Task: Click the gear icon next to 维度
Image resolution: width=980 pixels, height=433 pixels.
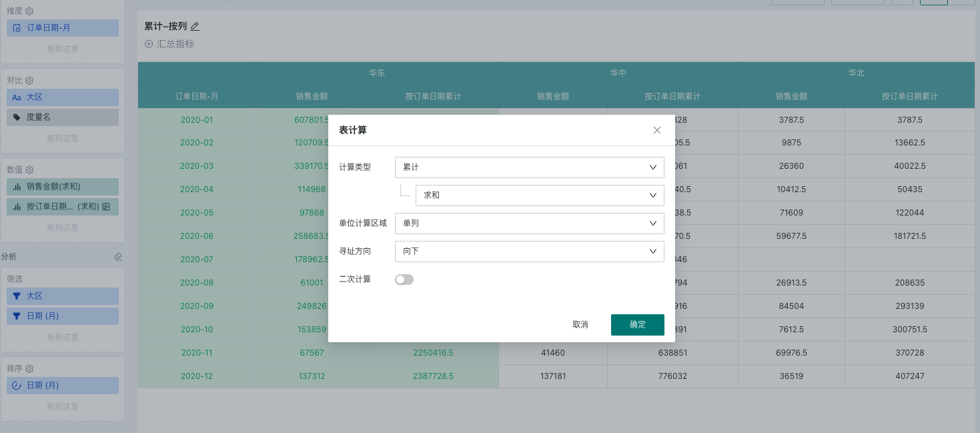Action: coord(30,11)
